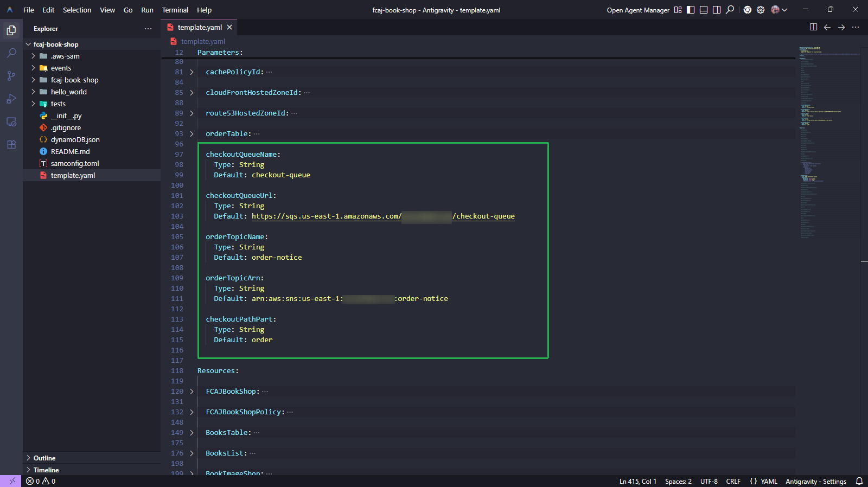Unfold the cachePolicyId block
Screen dimensions: 868x487
coord(192,72)
